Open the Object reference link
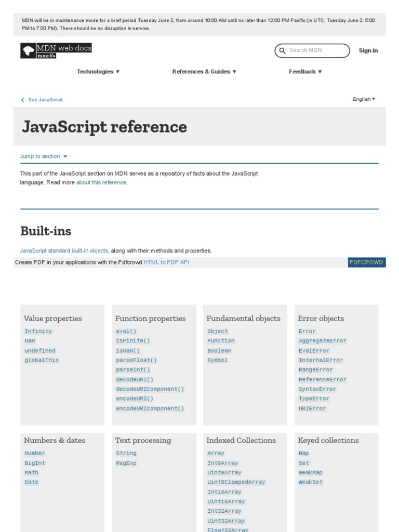The image size is (399, 532). click(218, 331)
